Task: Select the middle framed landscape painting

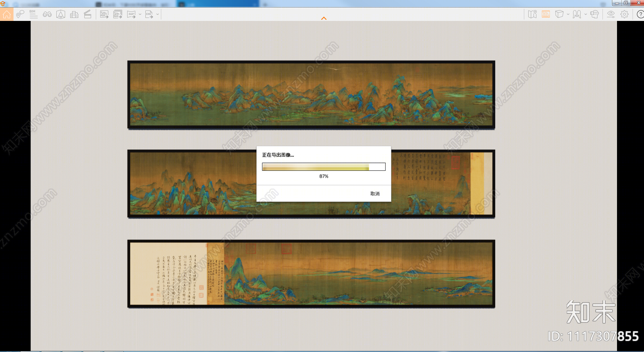Action: pos(311,184)
